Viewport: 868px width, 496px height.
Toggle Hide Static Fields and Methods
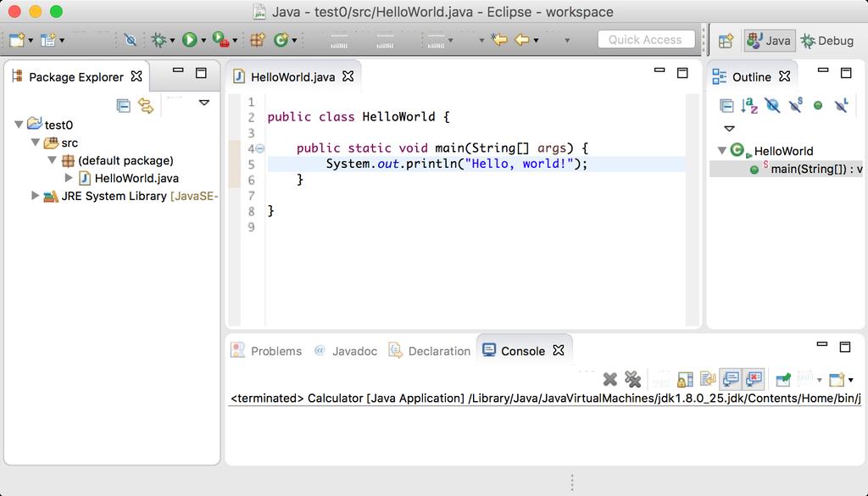795,105
